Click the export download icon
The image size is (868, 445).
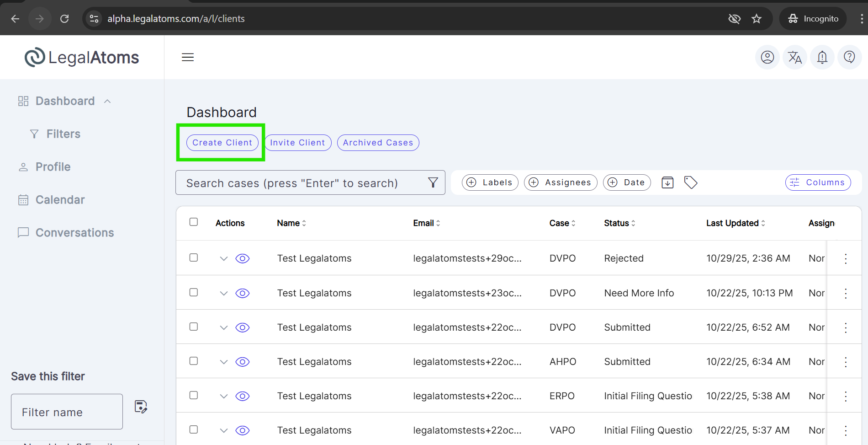(x=667, y=182)
